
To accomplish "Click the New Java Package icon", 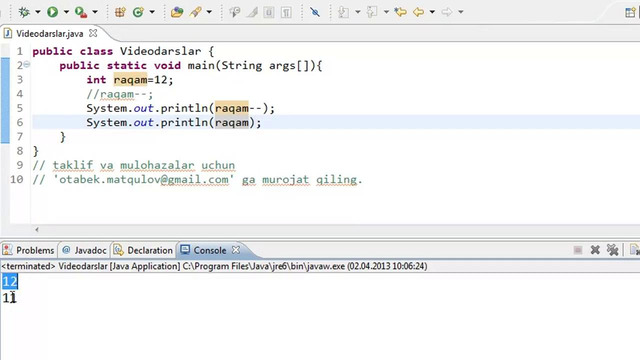I will click(120, 12).
